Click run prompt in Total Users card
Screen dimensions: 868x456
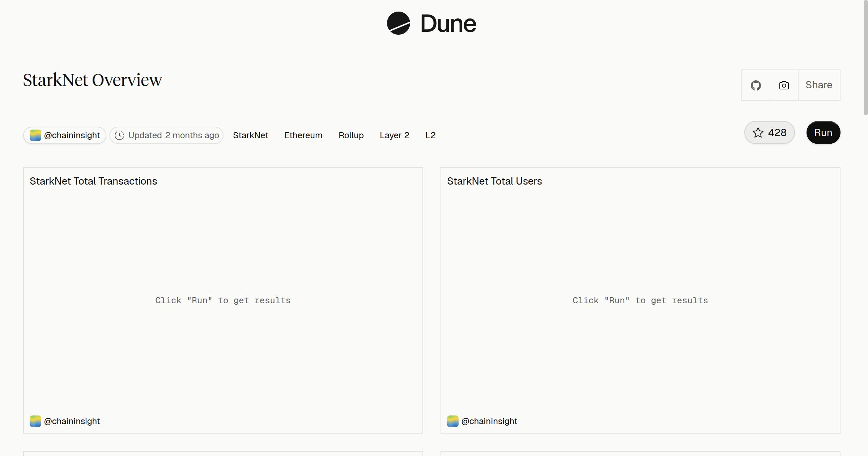(640, 300)
